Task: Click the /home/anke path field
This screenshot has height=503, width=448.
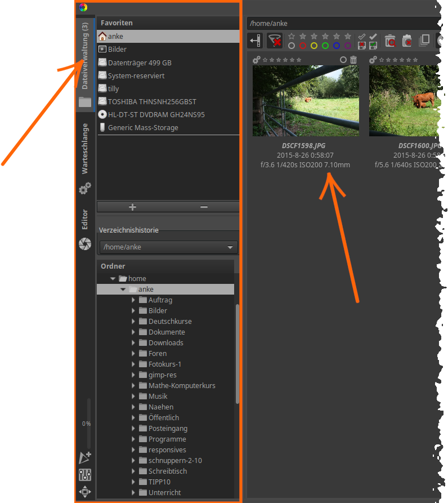Action: [344, 24]
